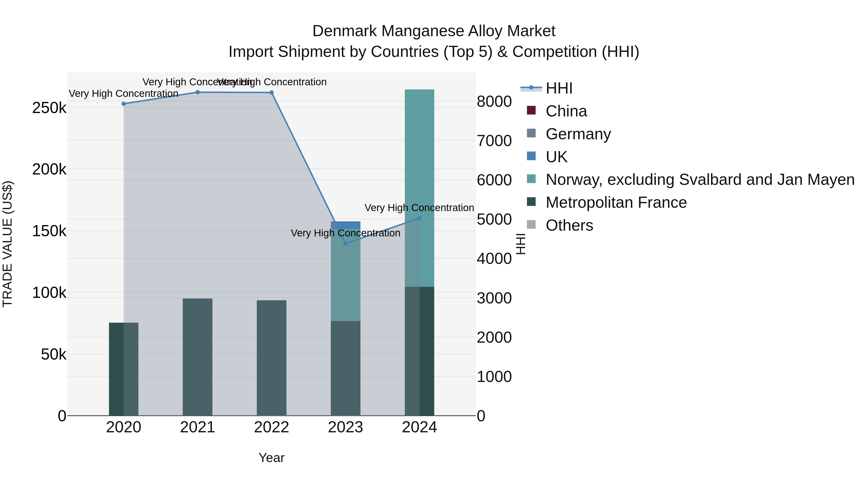The height and width of the screenshot is (488, 868).
Task: Click the HHI data point for 2021
Action: (x=198, y=92)
